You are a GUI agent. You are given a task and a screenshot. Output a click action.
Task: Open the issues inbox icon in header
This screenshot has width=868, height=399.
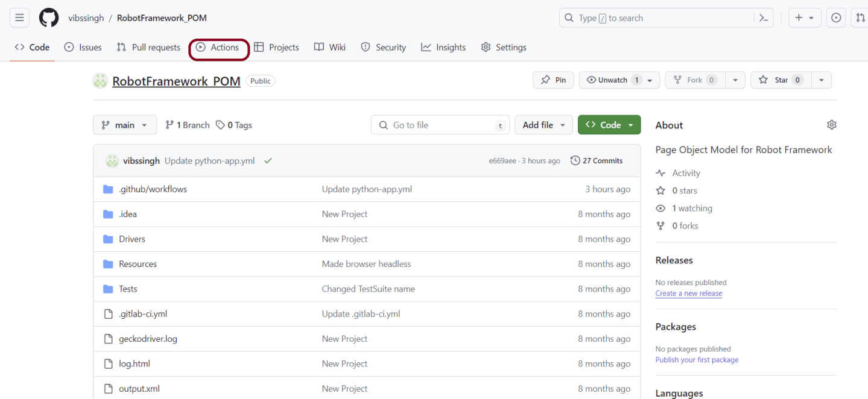836,18
